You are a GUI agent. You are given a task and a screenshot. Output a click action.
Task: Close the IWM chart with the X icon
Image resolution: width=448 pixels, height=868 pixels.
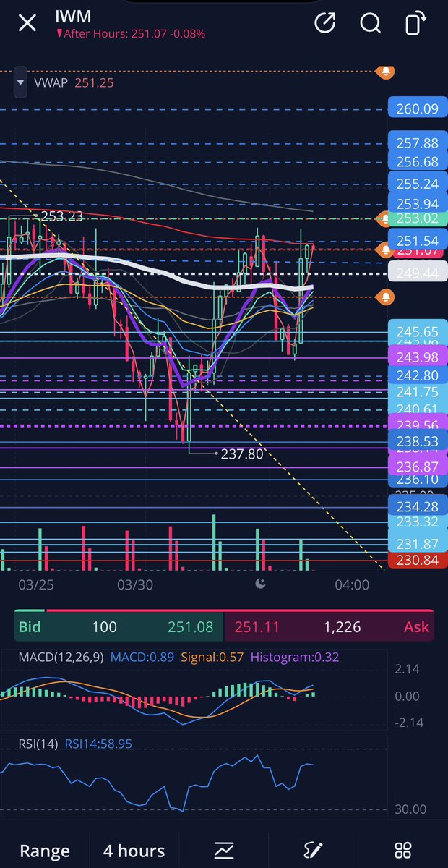pos(27,24)
